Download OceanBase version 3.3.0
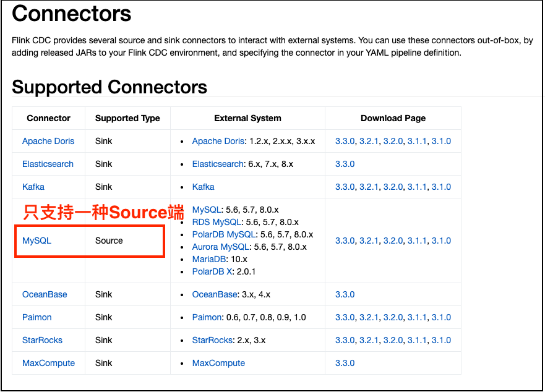 pos(345,294)
